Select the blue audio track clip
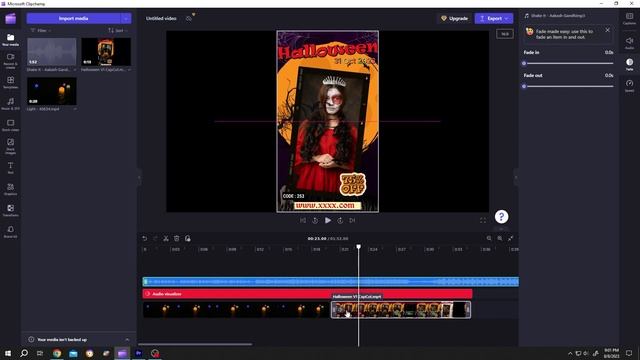Image resolution: width=640 pixels, height=360 pixels. pyautogui.click(x=331, y=282)
